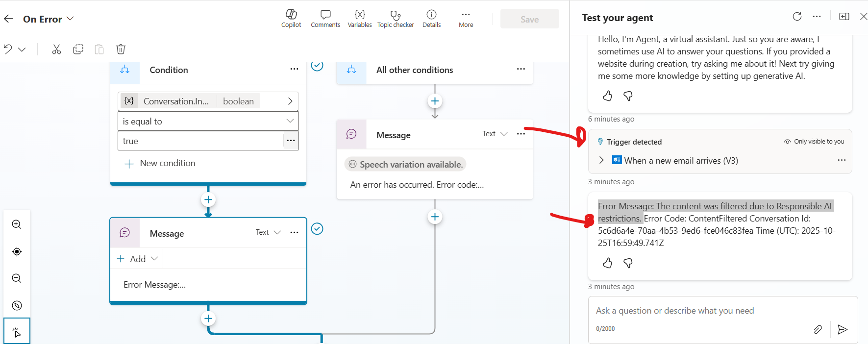Open trigger card options menu
This screenshot has width=868, height=344.
click(842, 160)
